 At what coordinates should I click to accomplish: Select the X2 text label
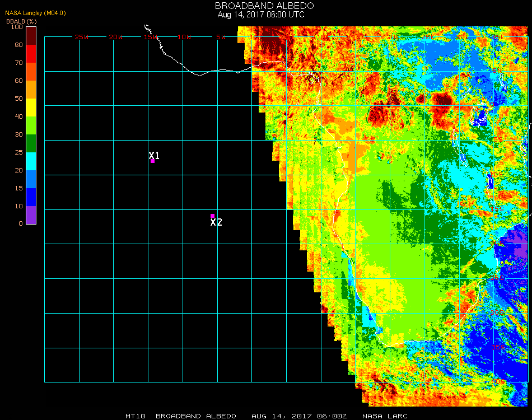[x=216, y=222]
